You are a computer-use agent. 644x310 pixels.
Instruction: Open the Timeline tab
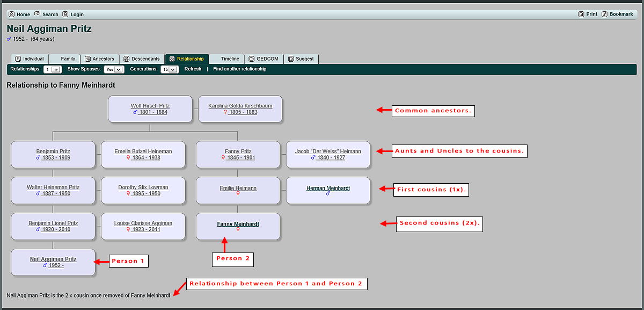click(x=230, y=59)
